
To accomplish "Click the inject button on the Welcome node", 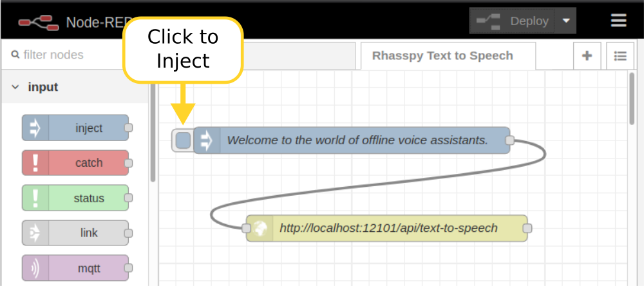I will [x=183, y=140].
